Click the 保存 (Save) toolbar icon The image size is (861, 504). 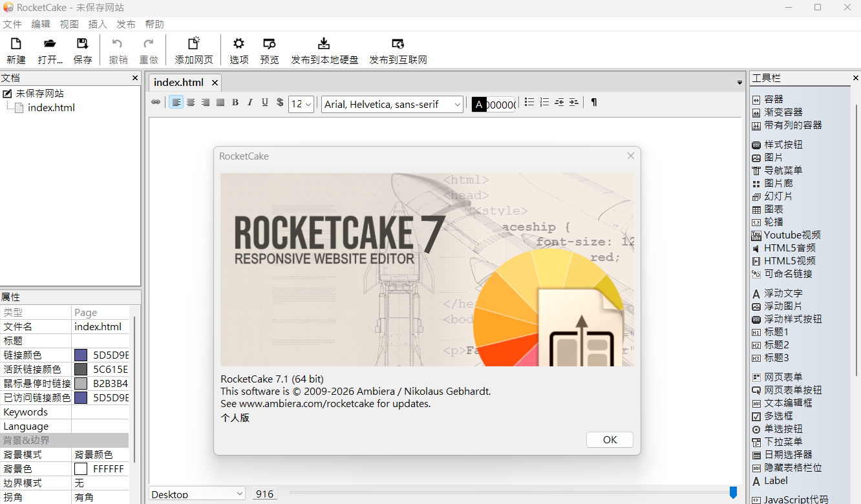(83, 50)
